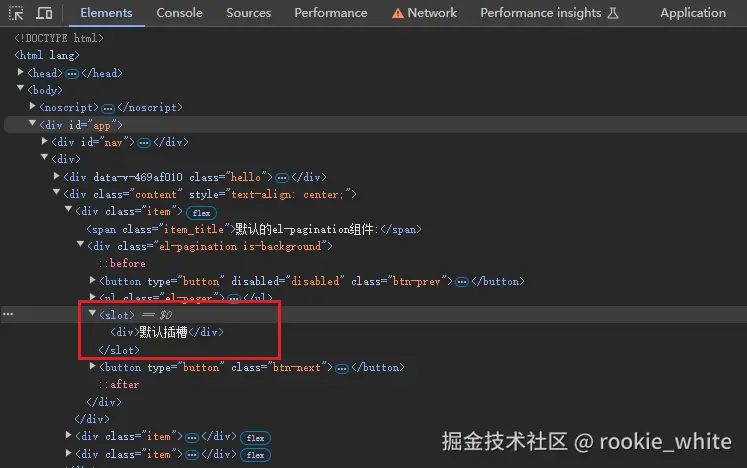Expand the btn-prev button node
The image size is (747, 468).
point(92,280)
